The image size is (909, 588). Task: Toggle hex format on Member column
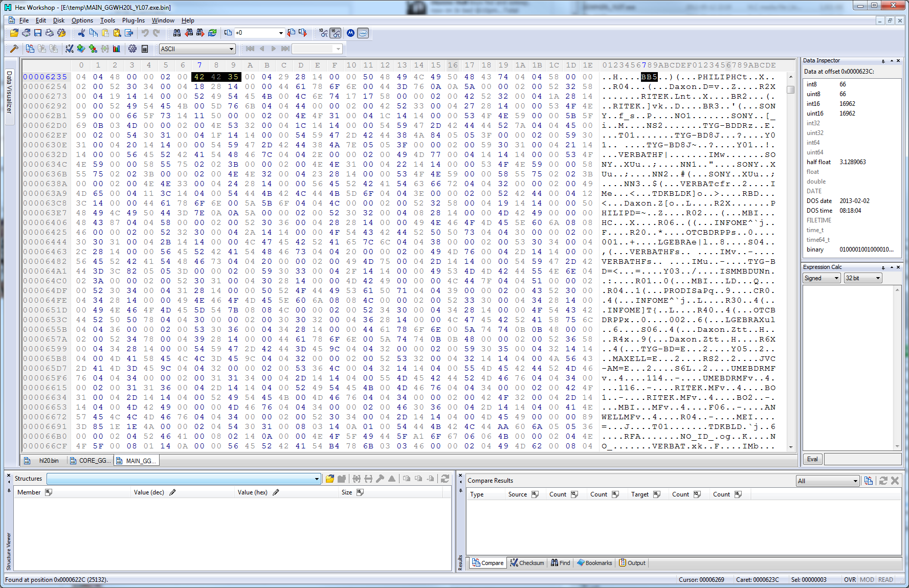coord(49,492)
